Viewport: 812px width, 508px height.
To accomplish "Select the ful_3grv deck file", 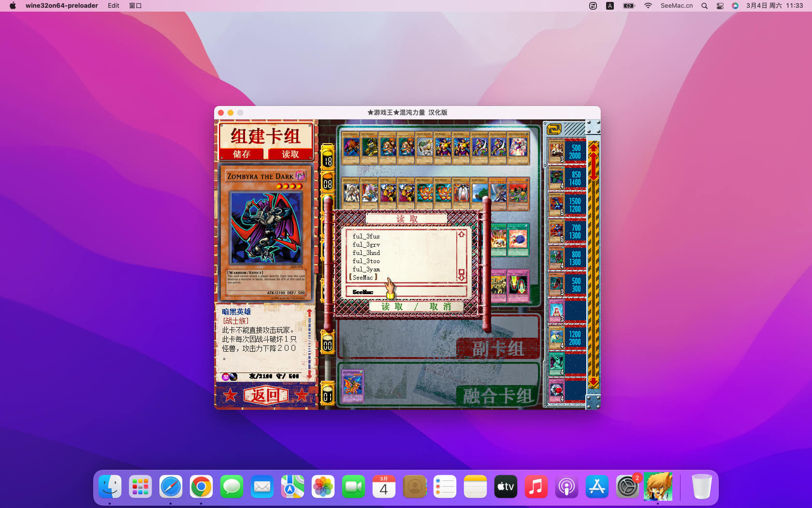I will pyautogui.click(x=366, y=245).
